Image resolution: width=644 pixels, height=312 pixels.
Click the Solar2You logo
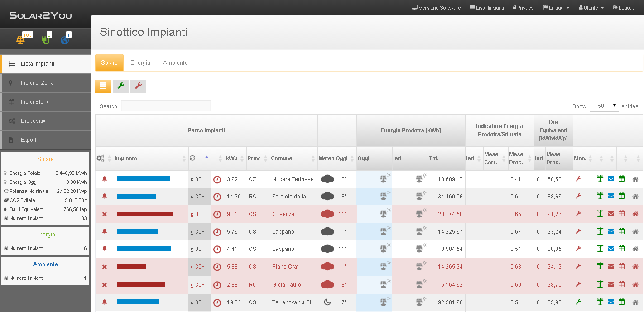tap(40, 15)
